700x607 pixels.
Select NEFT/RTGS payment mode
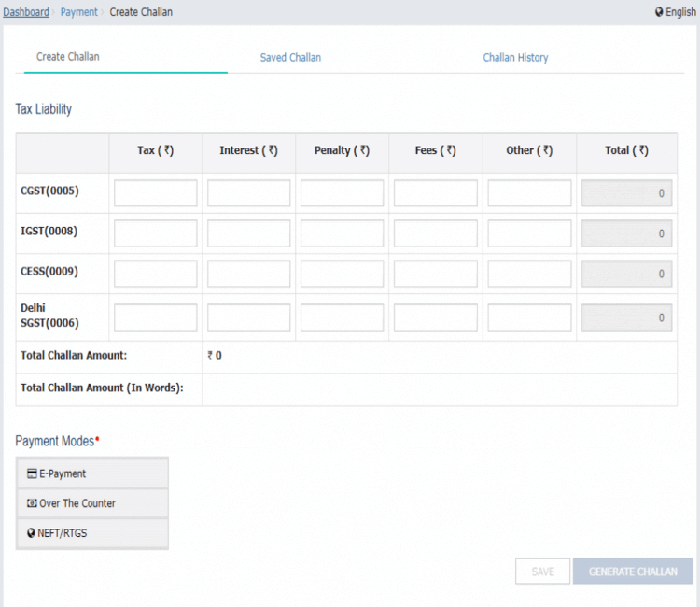92,533
